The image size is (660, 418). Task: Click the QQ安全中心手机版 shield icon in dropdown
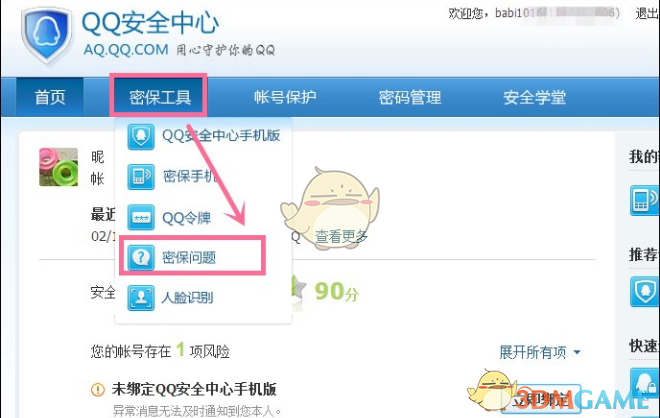pos(141,136)
